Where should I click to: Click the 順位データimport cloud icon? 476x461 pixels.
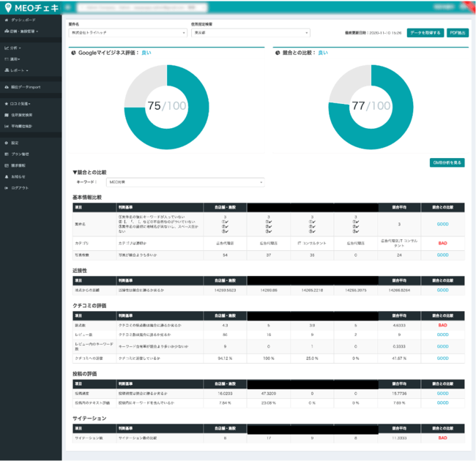tap(6, 87)
